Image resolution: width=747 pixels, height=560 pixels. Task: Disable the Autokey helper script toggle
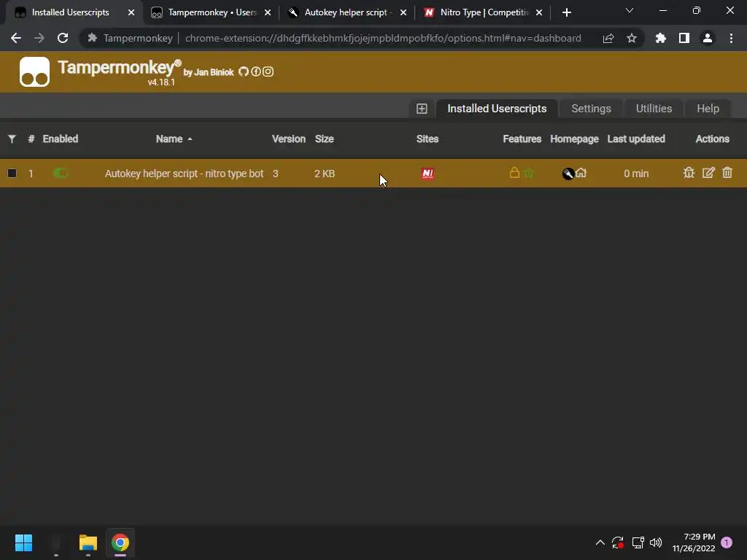(x=61, y=174)
